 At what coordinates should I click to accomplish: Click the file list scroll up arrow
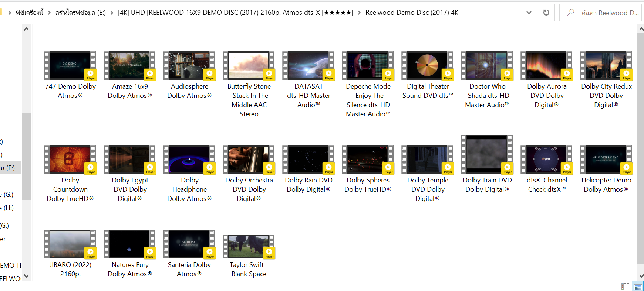tap(641, 29)
